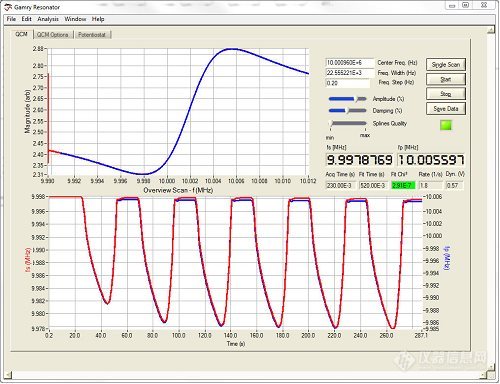Adjust the Damping (%) slider
The width and height of the screenshot is (500, 384).
point(348,111)
